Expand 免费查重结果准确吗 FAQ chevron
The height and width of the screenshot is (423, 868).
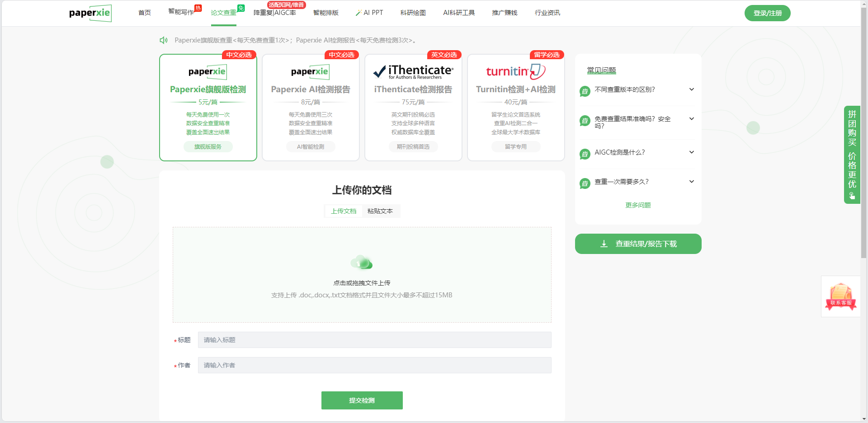pyautogui.click(x=691, y=119)
